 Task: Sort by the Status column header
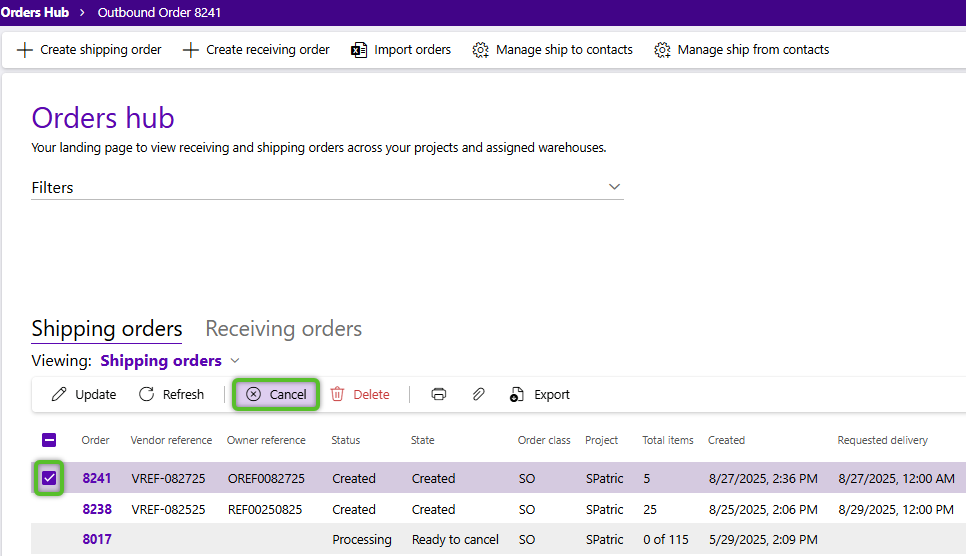[345, 440]
